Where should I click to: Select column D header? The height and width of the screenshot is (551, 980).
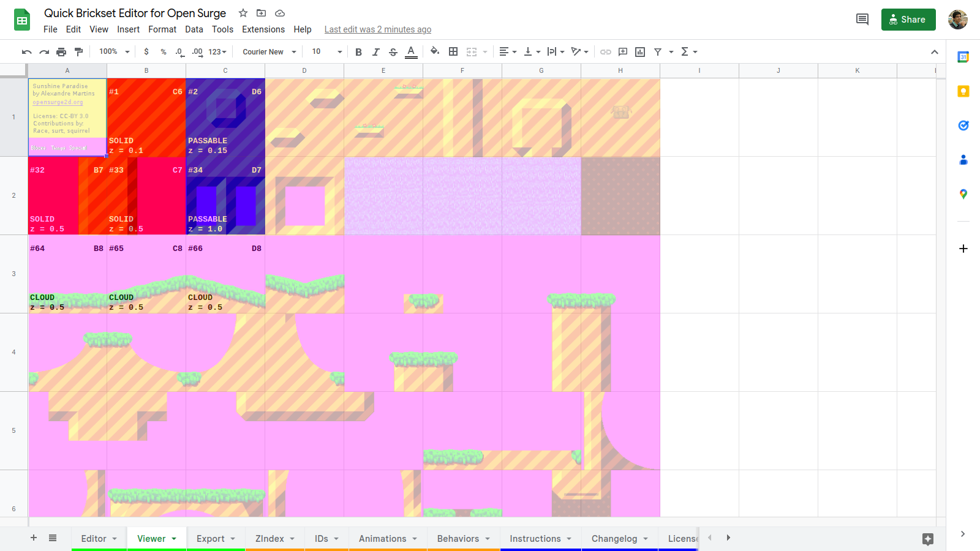coord(304,70)
